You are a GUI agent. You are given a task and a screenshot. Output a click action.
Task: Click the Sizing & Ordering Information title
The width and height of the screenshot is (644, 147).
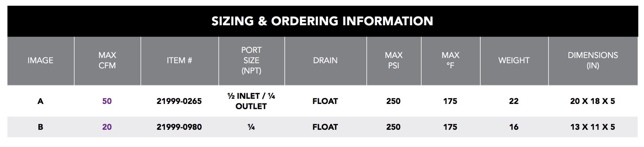[x=322, y=21]
